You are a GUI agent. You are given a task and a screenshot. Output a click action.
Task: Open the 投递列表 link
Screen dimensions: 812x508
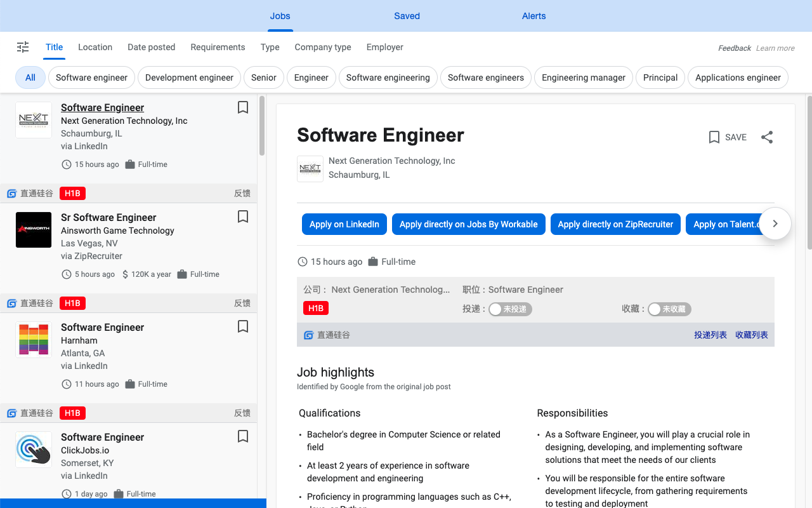pos(710,335)
